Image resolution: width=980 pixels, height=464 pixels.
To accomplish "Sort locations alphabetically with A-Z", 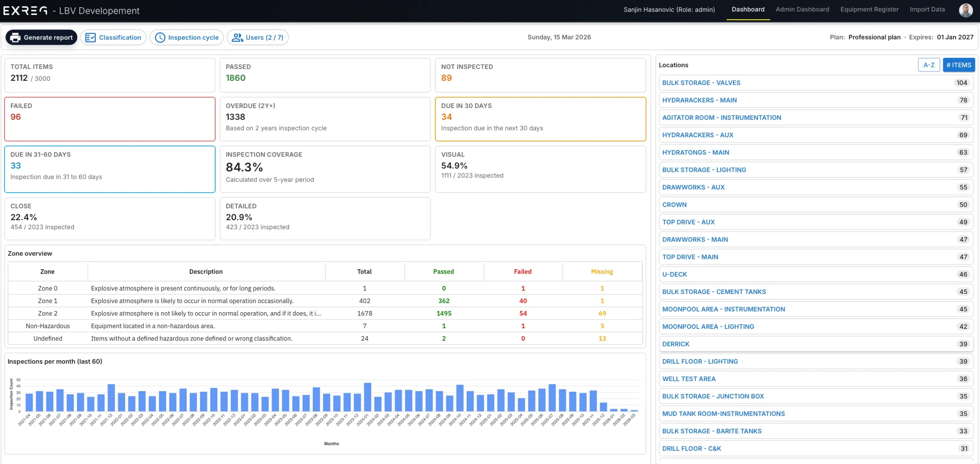I will (929, 65).
